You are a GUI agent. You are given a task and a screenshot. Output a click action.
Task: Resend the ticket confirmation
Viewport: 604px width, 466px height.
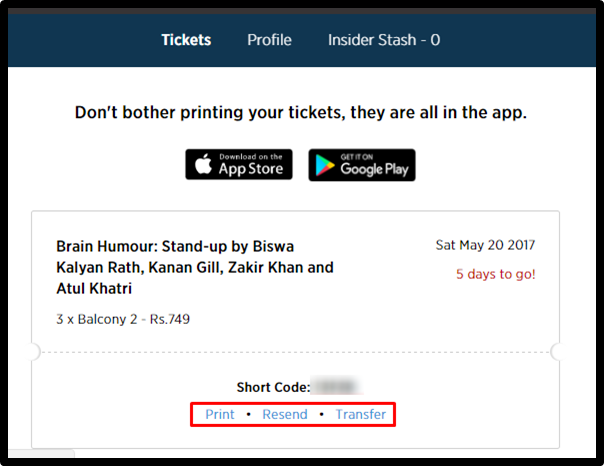click(285, 414)
